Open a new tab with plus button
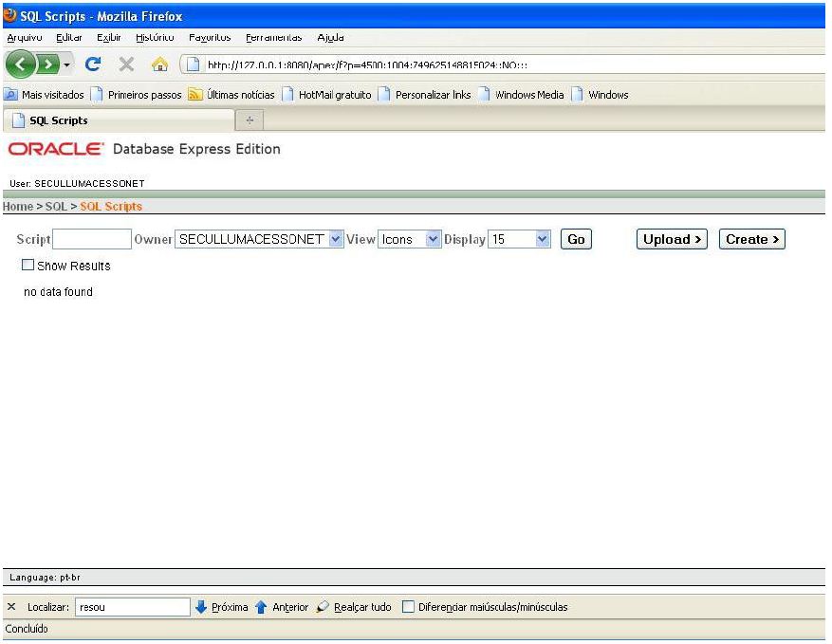This screenshot has height=644, width=832. pyautogui.click(x=250, y=120)
